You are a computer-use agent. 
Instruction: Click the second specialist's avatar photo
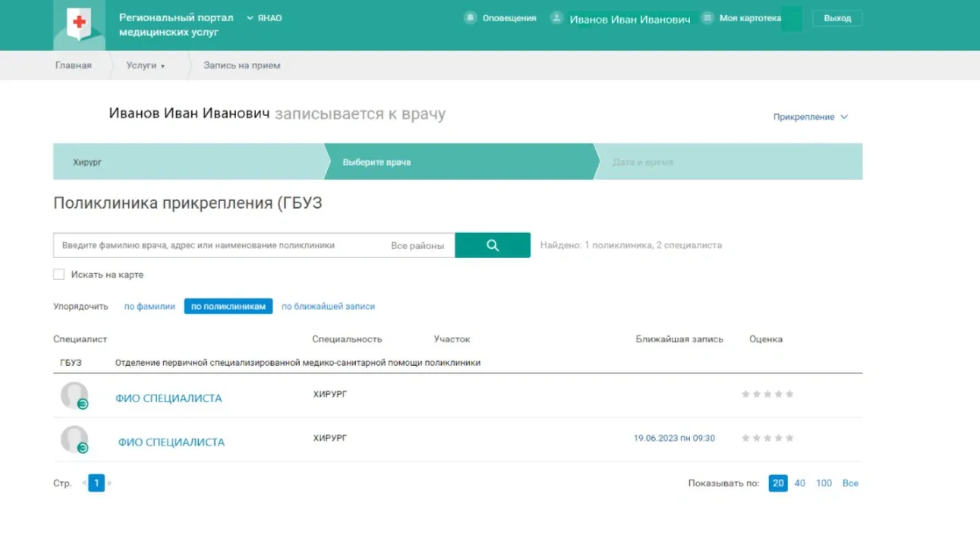[x=74, y=440]
